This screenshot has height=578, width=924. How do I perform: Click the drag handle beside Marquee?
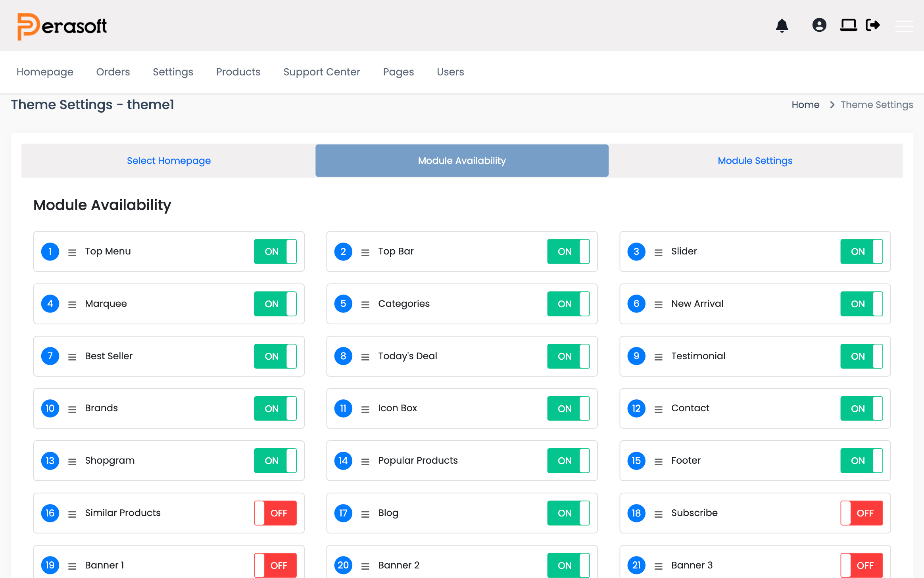coord(72,305)
